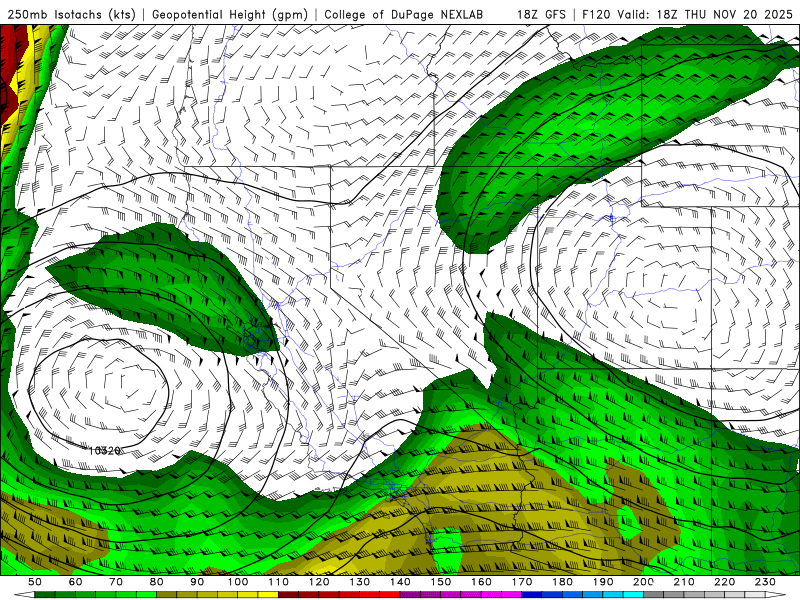Viewport: 800px width, 600px height.
Task: Click the '70' value on the legend
Action: (116, 582)
